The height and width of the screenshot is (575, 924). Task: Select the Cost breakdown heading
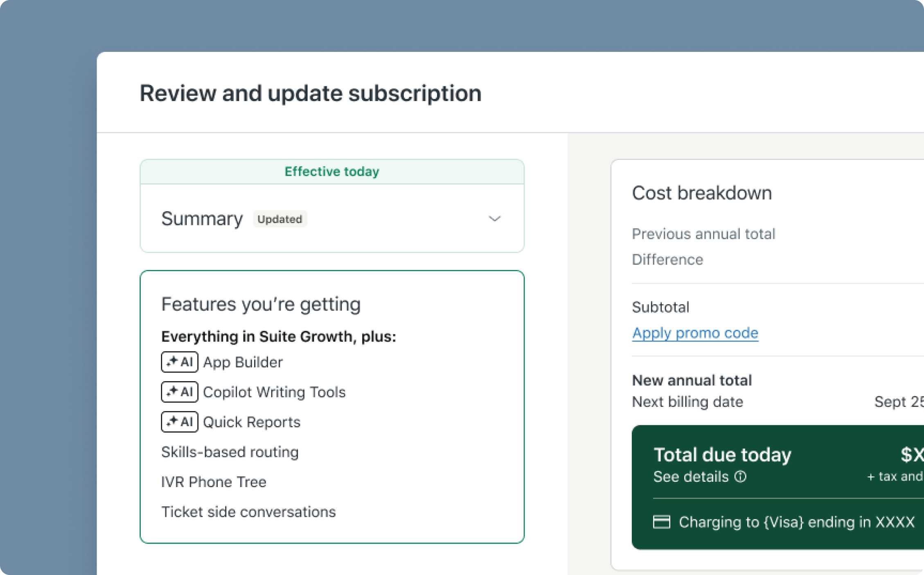point(702,193)
